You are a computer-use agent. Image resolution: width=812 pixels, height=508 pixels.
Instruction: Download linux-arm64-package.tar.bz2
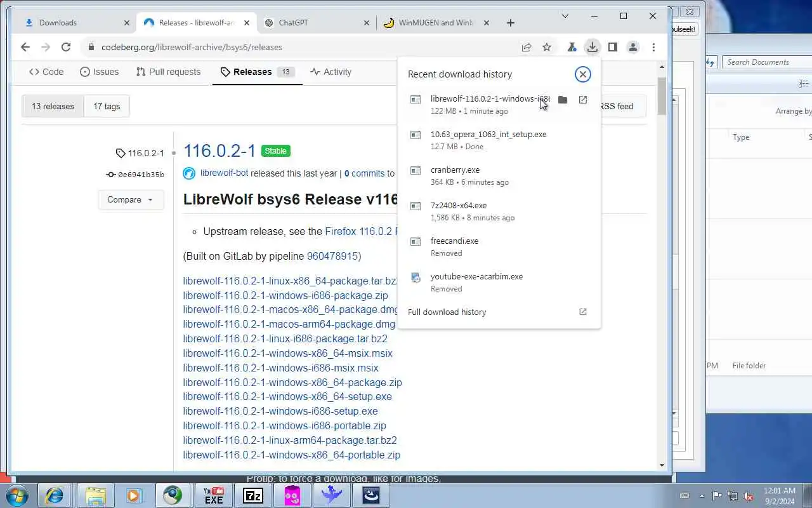click(290, 440)
